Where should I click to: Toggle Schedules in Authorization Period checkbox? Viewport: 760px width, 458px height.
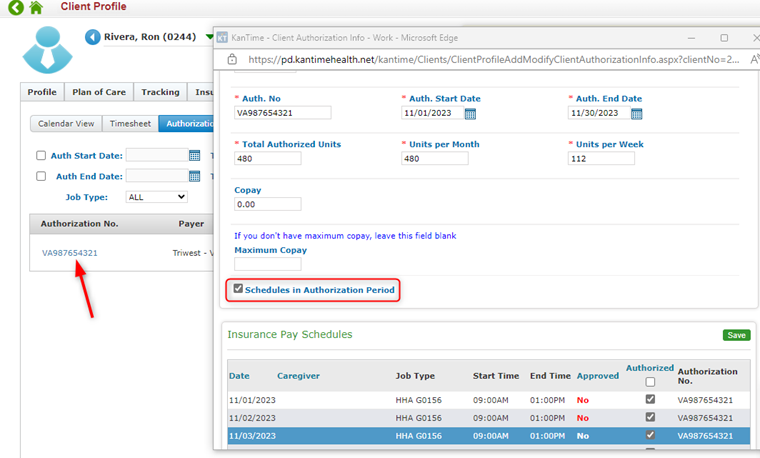238,290
